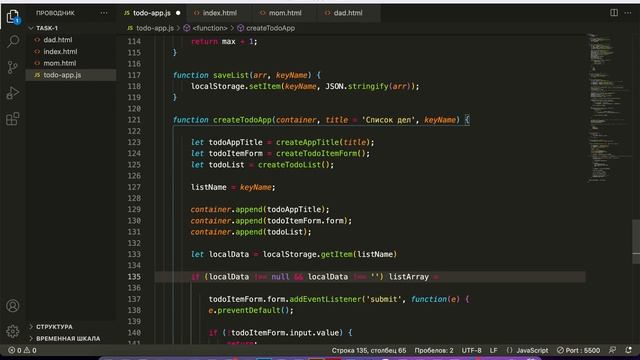Open index.html in the file tree
Image resolution: width=640 pixels, height=360 pixels.
(x=60, y=52)
